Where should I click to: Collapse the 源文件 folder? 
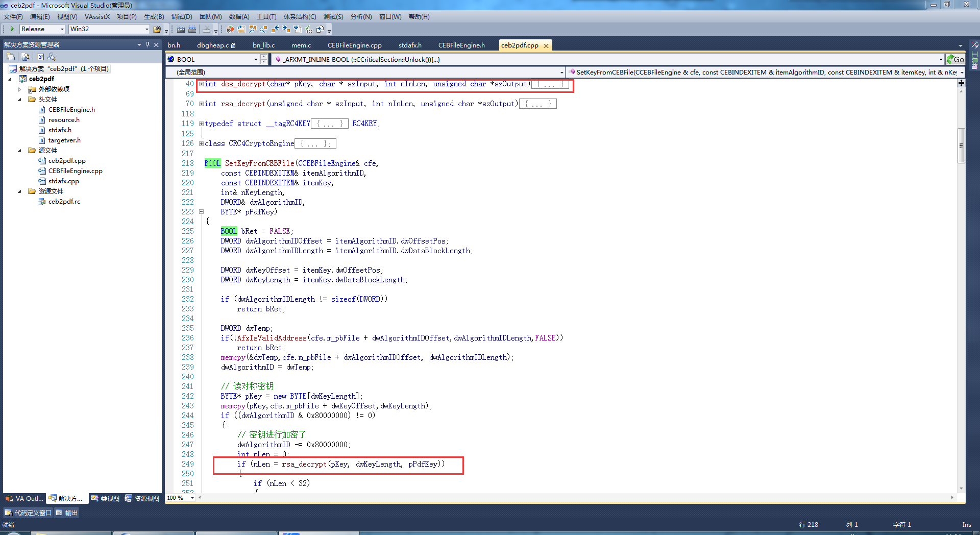(20, 150)
